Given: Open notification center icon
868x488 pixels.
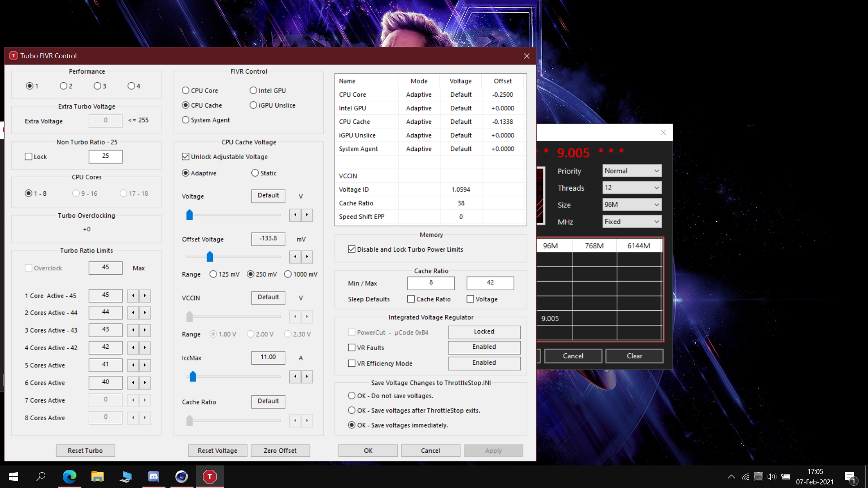Looking at the screenshot, I should [x=850, y=477].
